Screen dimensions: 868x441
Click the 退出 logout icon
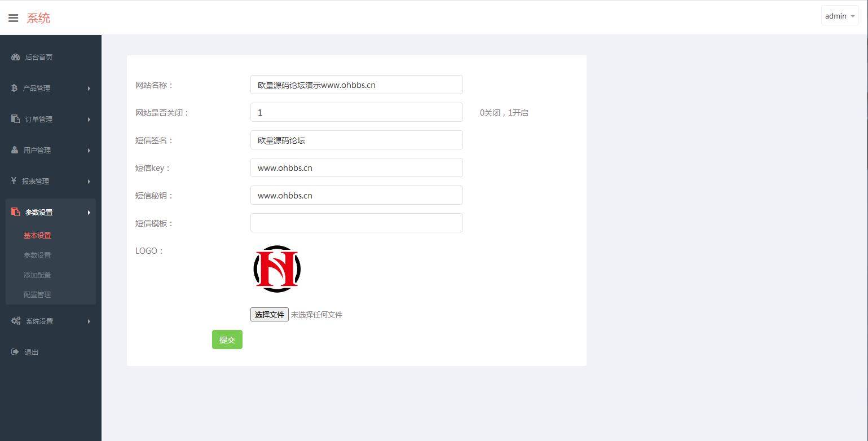point(15,352)
